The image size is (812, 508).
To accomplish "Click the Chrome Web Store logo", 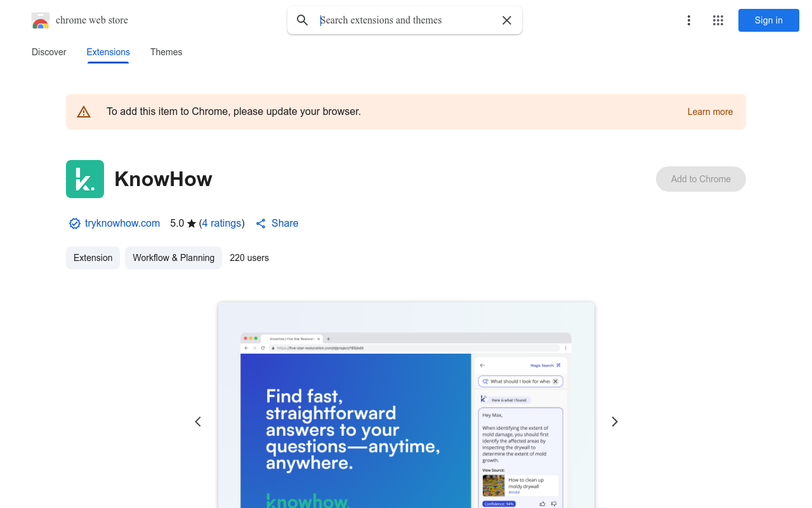I will 41,20.
